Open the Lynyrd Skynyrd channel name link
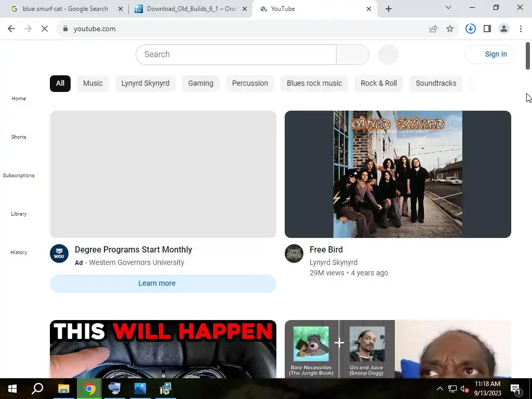532x399 pixels. [334, 262]
